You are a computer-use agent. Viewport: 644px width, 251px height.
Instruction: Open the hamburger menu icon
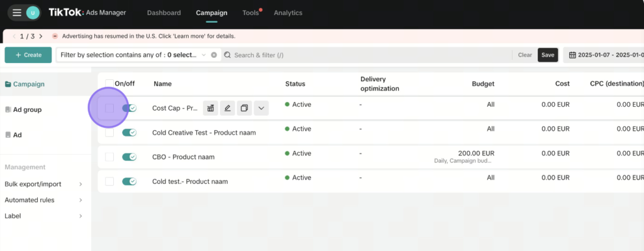coord(17,13)
